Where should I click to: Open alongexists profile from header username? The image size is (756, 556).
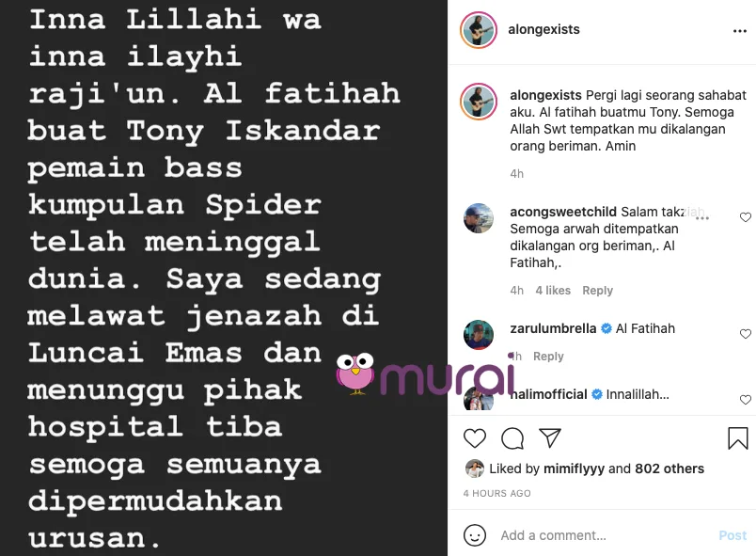[x=543, y=29]
